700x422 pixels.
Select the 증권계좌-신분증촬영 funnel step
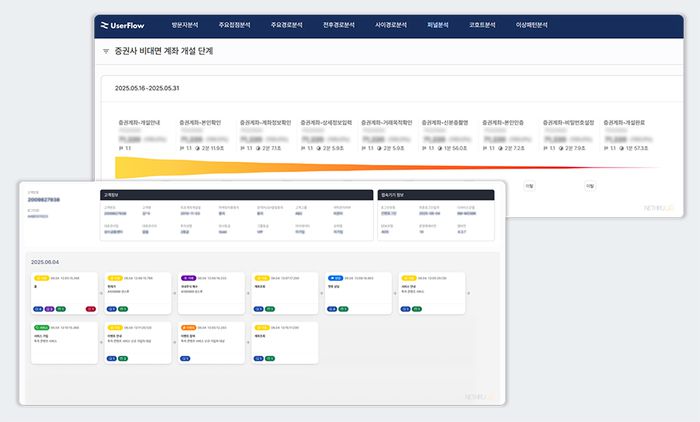pos(447,122)
